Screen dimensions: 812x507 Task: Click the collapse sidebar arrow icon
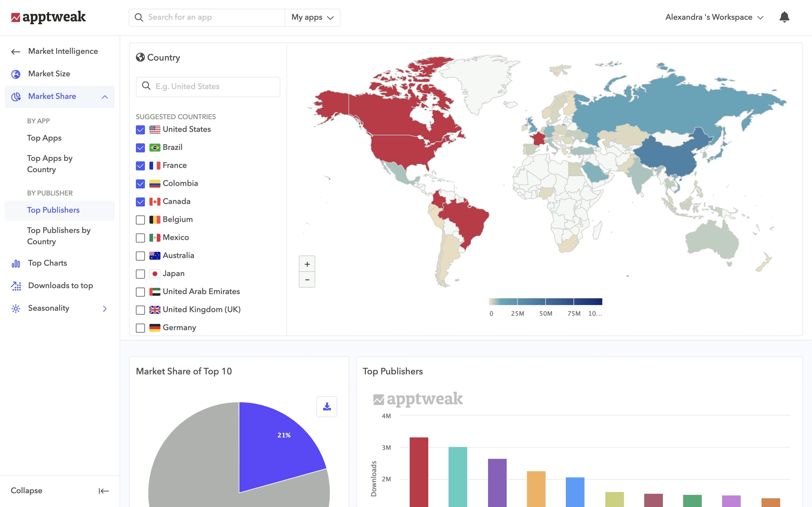click(x=103, y=491)
